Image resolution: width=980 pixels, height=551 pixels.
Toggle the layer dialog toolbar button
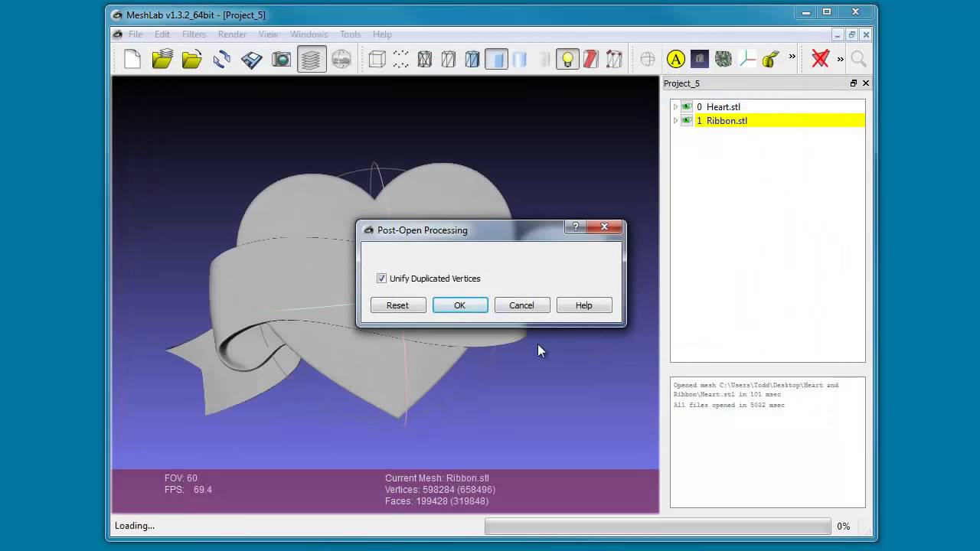(312, 59)
